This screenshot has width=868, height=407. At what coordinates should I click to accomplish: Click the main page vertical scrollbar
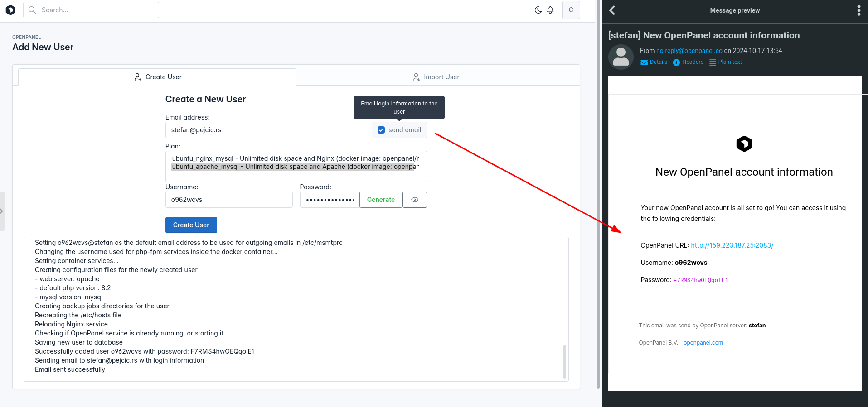click(x=598, y=195)
